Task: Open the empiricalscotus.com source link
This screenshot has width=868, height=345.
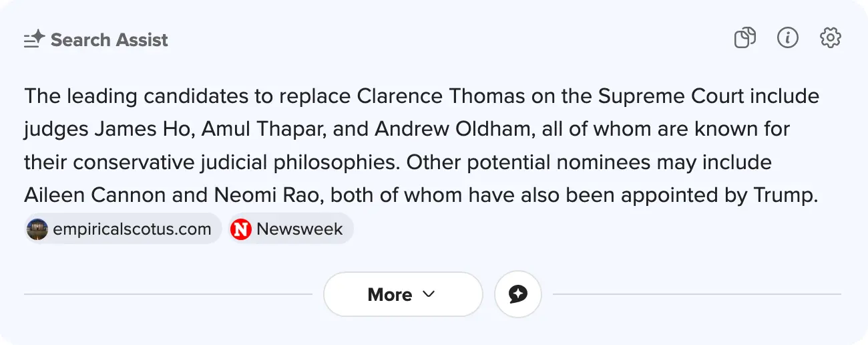Action: pos(132,229)
